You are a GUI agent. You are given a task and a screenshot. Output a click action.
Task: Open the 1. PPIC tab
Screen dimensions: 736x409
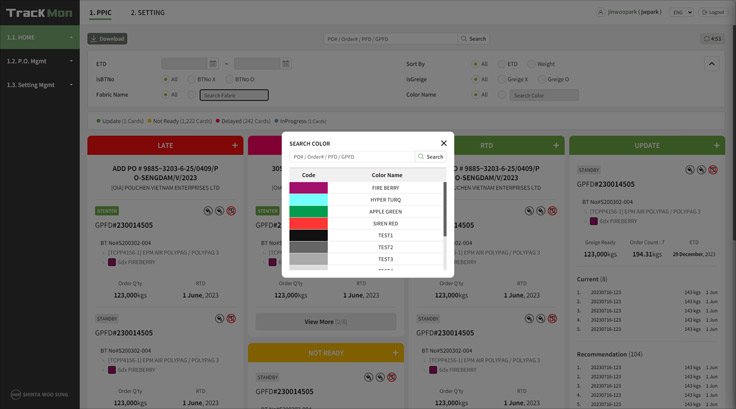(x=100, y=13)
